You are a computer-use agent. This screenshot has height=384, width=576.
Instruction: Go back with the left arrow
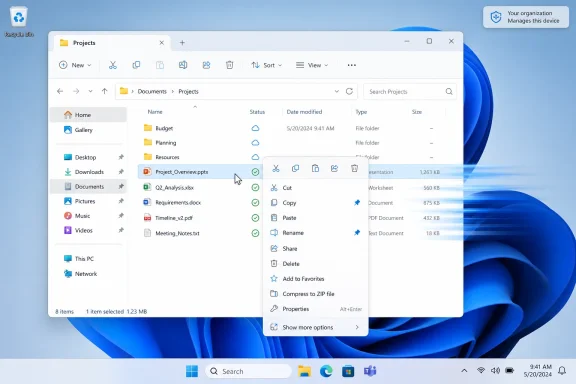[60, 91]
